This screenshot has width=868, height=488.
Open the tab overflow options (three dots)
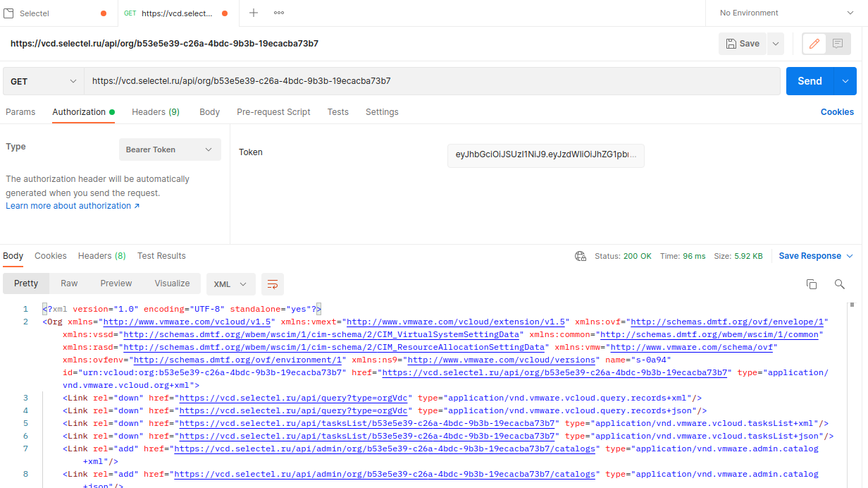pos(279,13)
